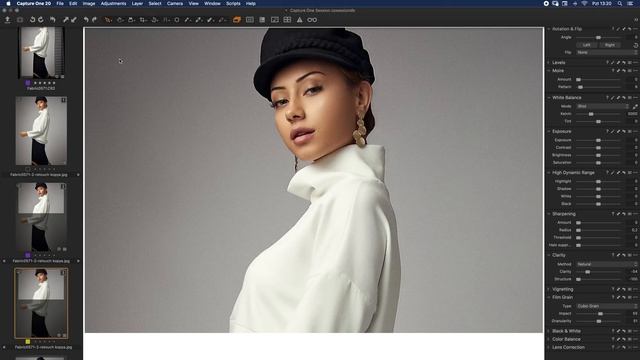The height and width of the screenshot is (360, 640).
Task: Expand the Levels panel
Action: click(x=549, y=62)
